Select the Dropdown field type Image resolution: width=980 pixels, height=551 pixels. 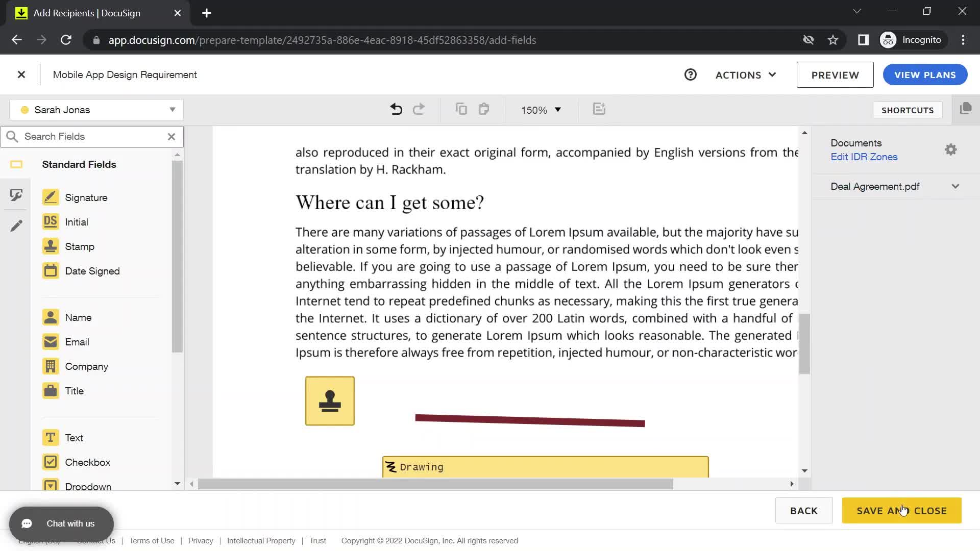click(88, 486)
